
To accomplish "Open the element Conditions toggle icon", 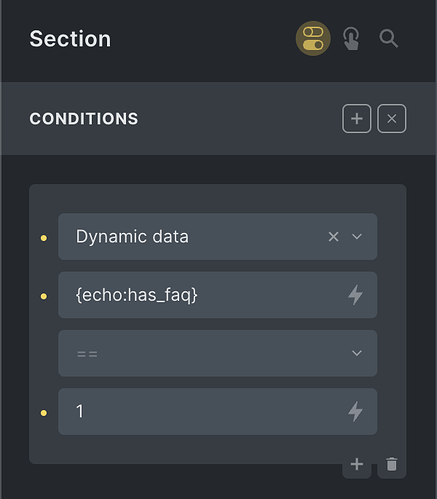I will [x=313, y=39].
